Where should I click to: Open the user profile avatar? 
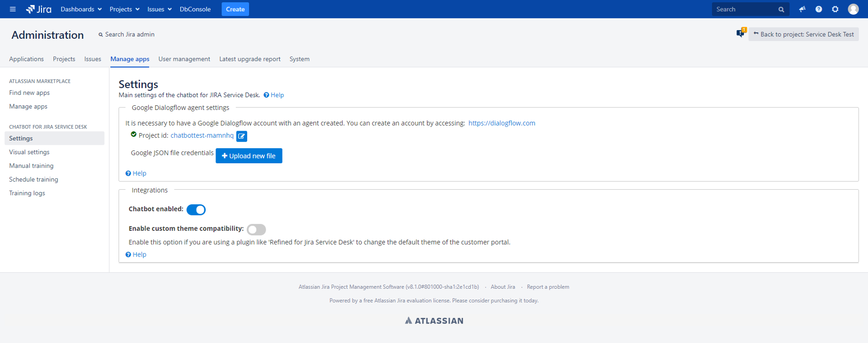[853, 9]
